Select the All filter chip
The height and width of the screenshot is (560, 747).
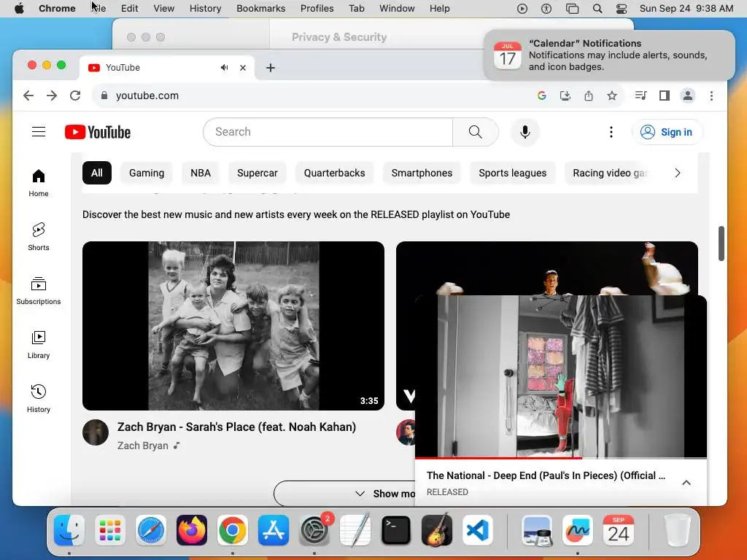point(97,173)
